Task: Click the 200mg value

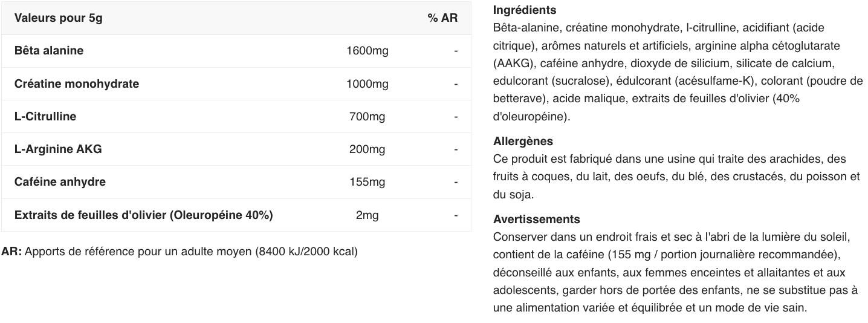Action: click(367, 149)
